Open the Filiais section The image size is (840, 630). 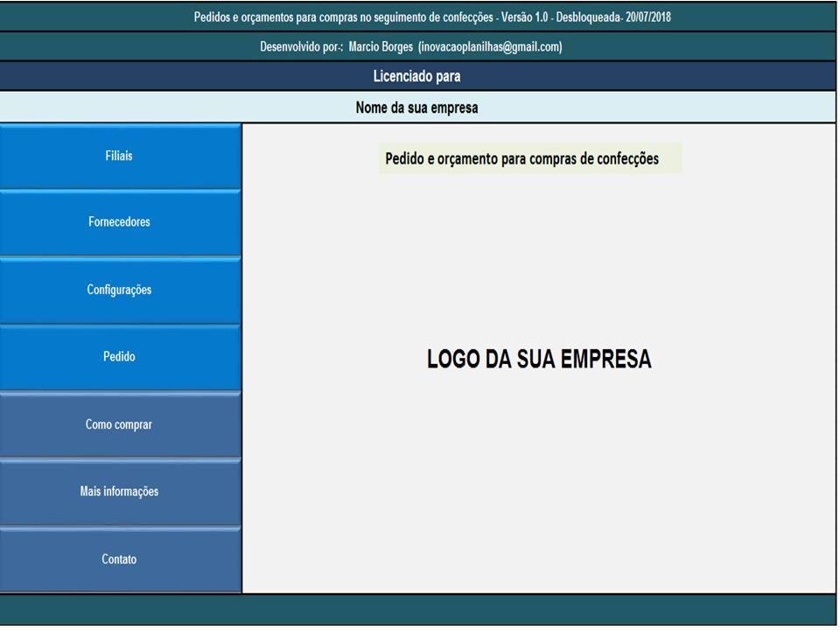120,156
